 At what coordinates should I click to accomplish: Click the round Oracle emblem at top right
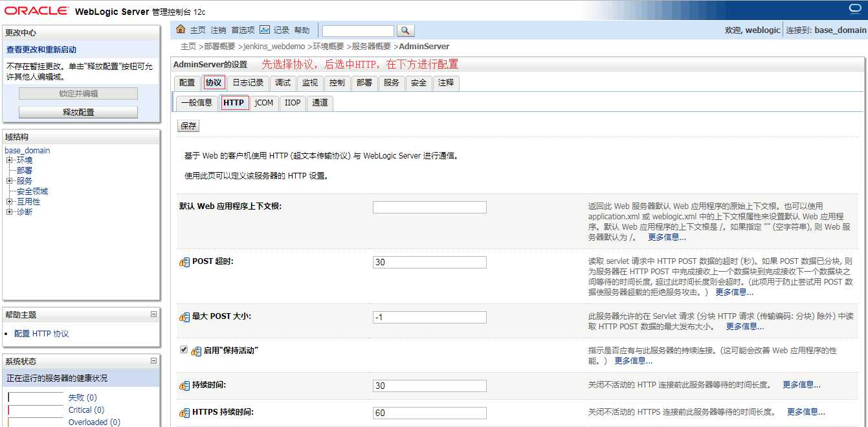coord(855,8)
